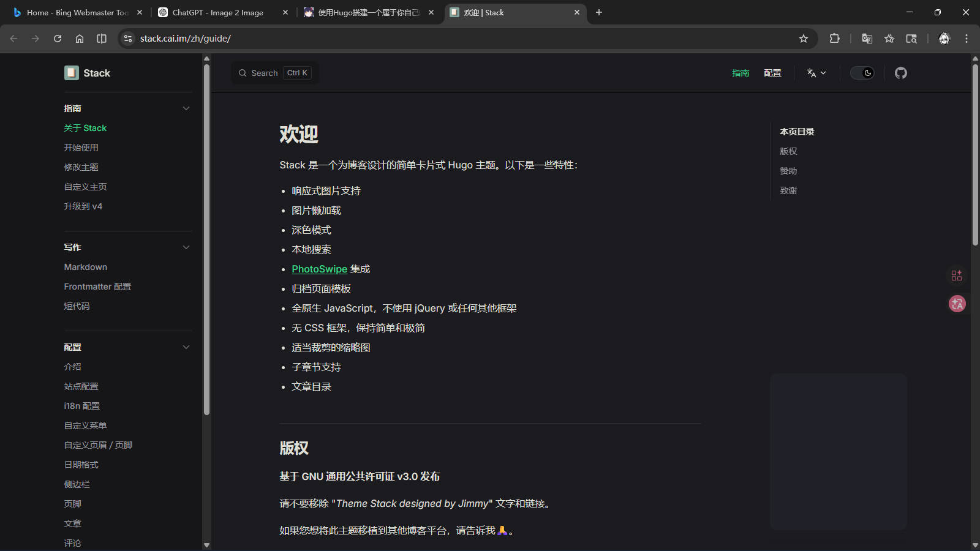Open the 介绍 config page
The width and height of the screenshot is (980, 551).
pos(72,367)
